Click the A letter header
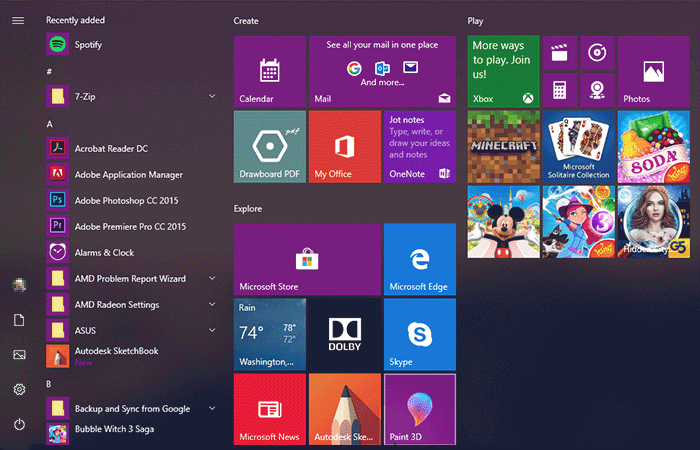 pyautogui.click(x=49, y=124)
